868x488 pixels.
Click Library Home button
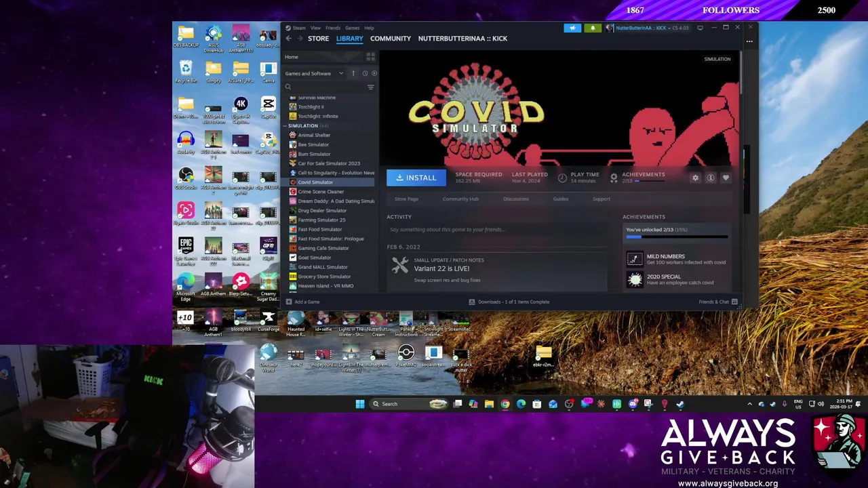[x=323, y=57]
